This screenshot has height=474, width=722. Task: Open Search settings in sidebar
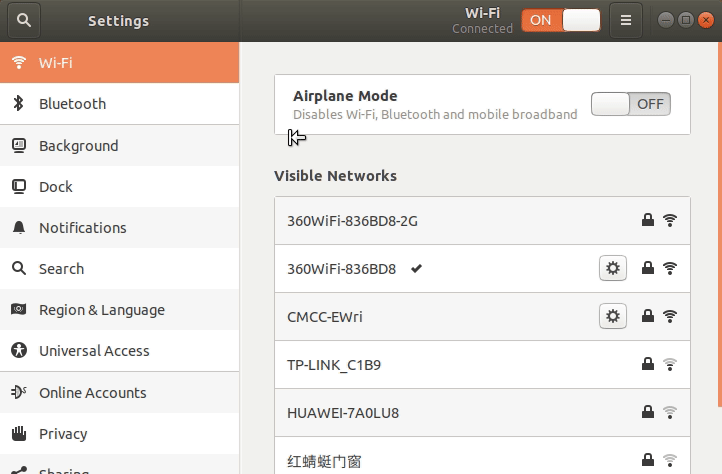[119, 269]
